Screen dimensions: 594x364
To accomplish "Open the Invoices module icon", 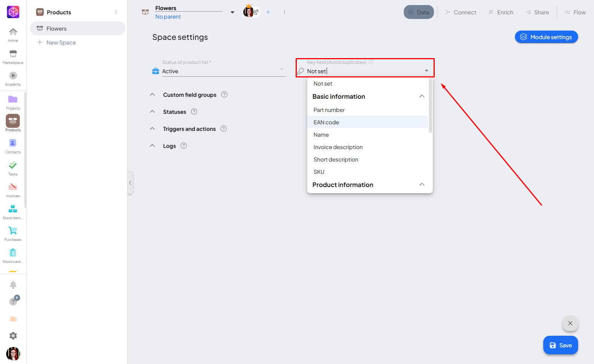I will tap(13, 187).
